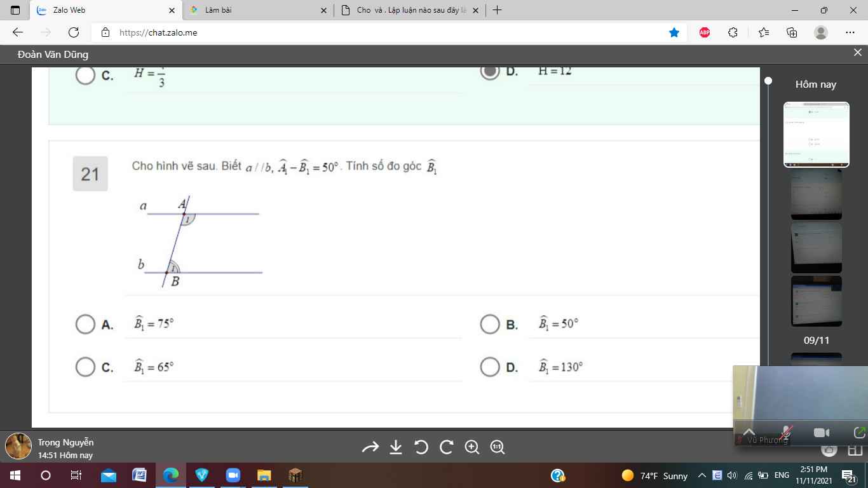This screenshot has width=868, height=488.
Task: Open the Favorites list
Action: tap(763, 32)
